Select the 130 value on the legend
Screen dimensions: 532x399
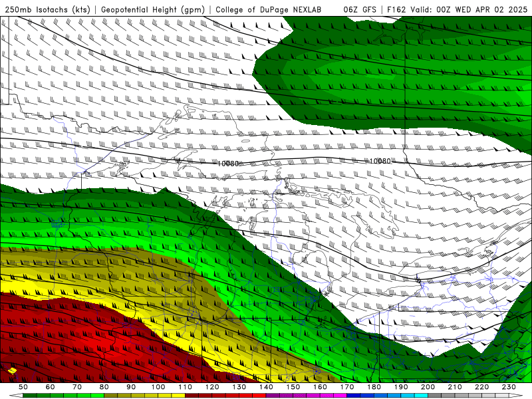239,387
